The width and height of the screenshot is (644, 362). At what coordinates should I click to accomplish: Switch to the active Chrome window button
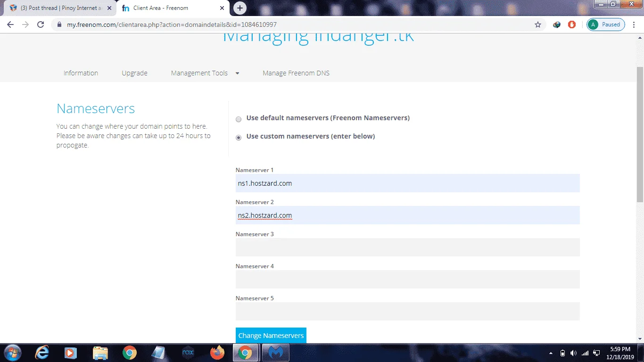point(246,353)
